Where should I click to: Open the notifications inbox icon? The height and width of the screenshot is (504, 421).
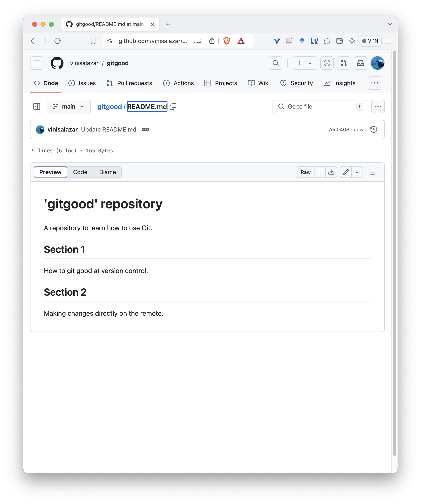click(360, 63)
